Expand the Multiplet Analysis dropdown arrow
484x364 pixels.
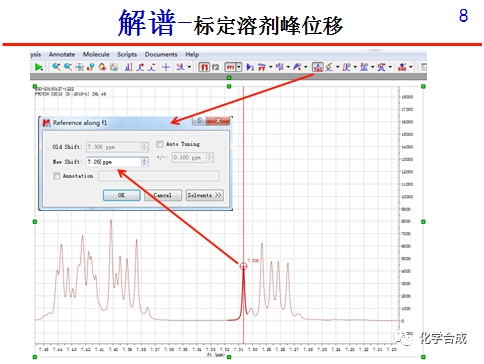point(373,67)
